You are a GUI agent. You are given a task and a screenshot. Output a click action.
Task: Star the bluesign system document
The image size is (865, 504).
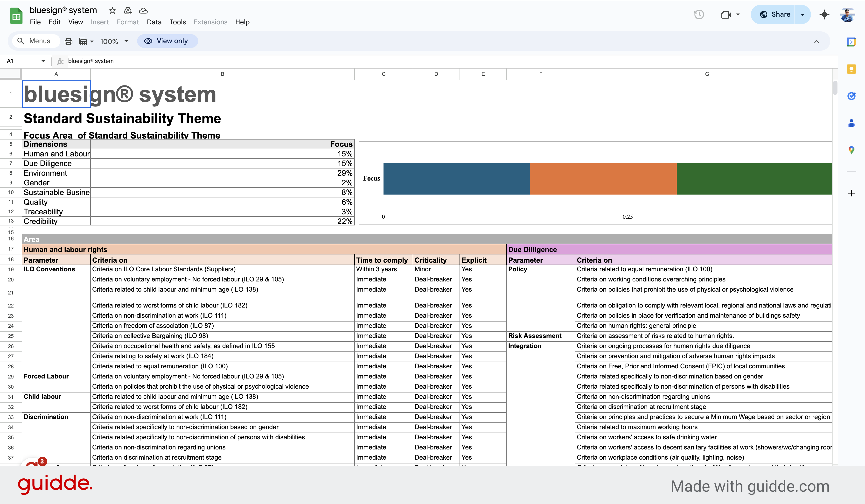pyautogui.click(x=112, y=11)
